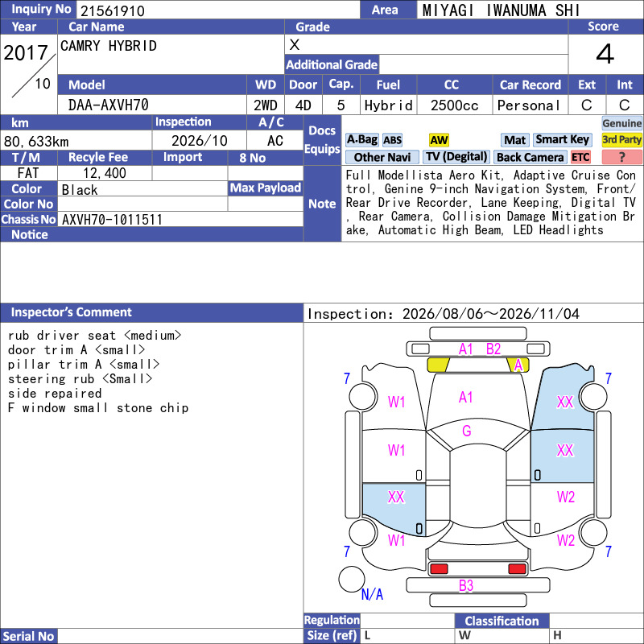The width and height of the screenshot is (644, 644).
Task: Click chassis number AXVH70-1011511
Action: click(x=112, y=220)
